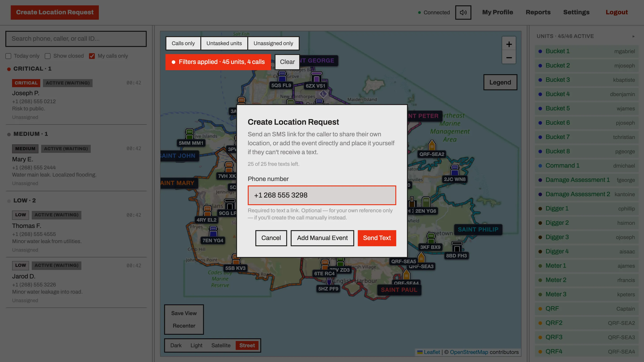
Task: Log out via the Logout link
Action: (x=616, y=12)
